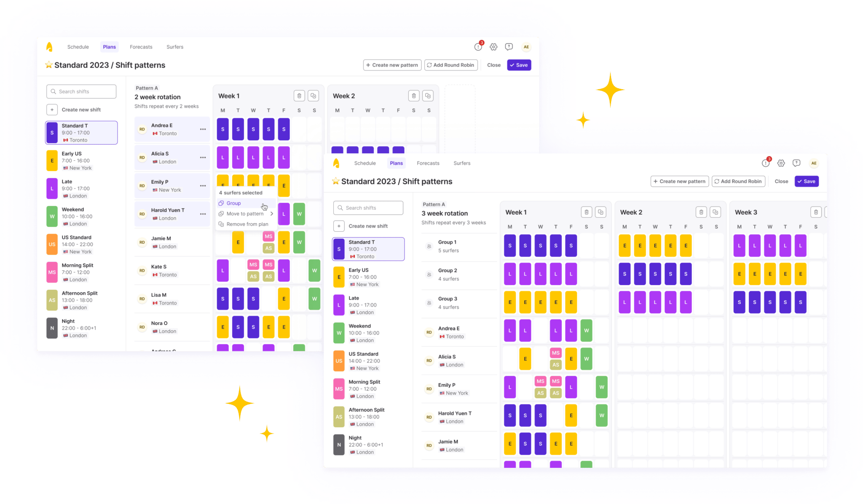Click plus icon beside Create new shift, back window
Screen dimensions: 863x504
pos(52,109)
